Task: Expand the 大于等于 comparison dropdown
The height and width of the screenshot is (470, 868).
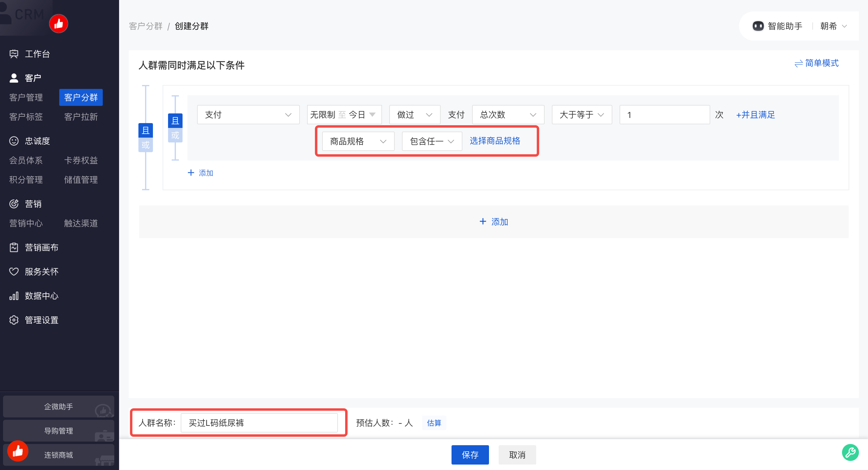Action: pos(581,115)
